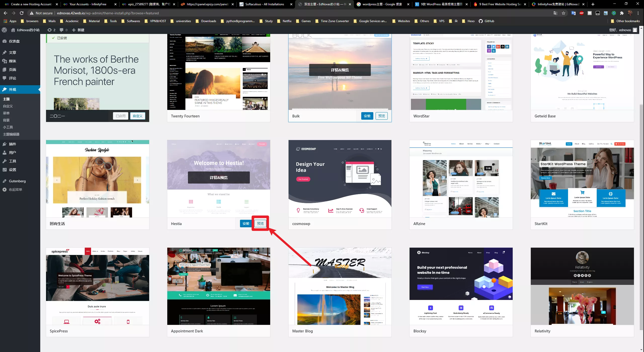Bookmark this page with star icon
The height and width of the screenshot is (352, 644).
[x=563, y=13]
